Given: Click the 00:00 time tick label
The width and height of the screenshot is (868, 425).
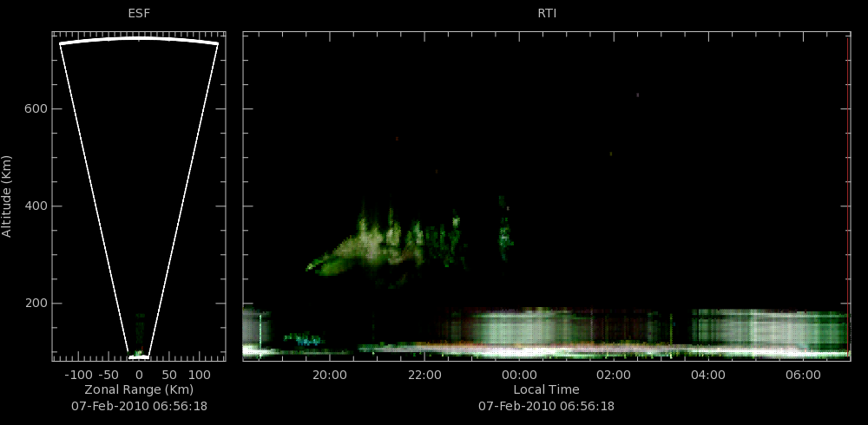Looking at the screenshot, I should point(519,376).
